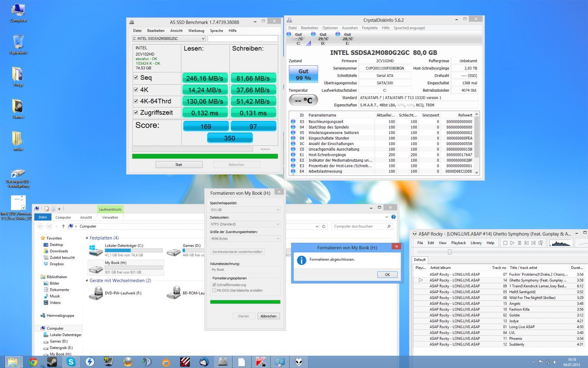
Task: Uncheck the Seq benchmark test
Action: point(136,78)
